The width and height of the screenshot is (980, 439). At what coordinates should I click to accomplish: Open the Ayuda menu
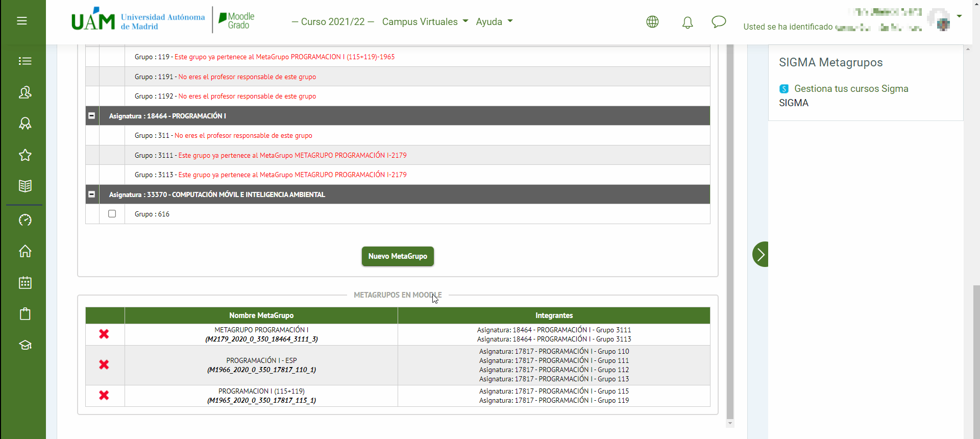click(494, 22)
